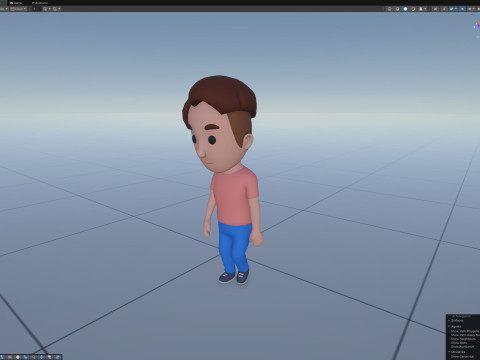Viewport: 480px width, 360px height.
Task: Open the Local handle rotation dropdown
Action: tap(18, 9)
